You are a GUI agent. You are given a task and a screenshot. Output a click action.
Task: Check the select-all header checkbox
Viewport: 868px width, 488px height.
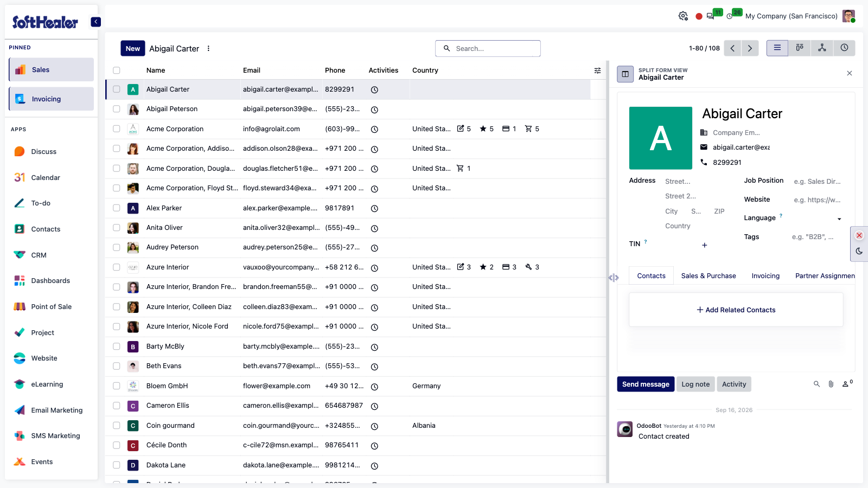point(116,70)
